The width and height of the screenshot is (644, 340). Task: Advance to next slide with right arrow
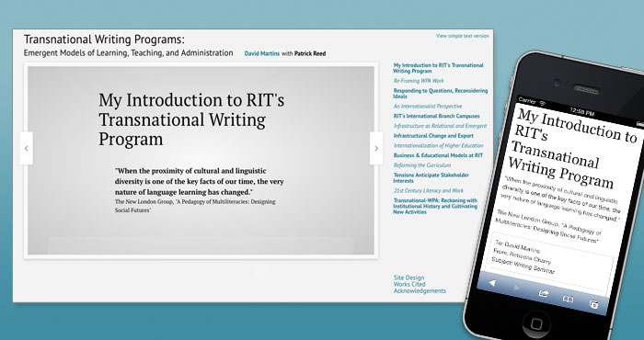(x=376, y=149)
